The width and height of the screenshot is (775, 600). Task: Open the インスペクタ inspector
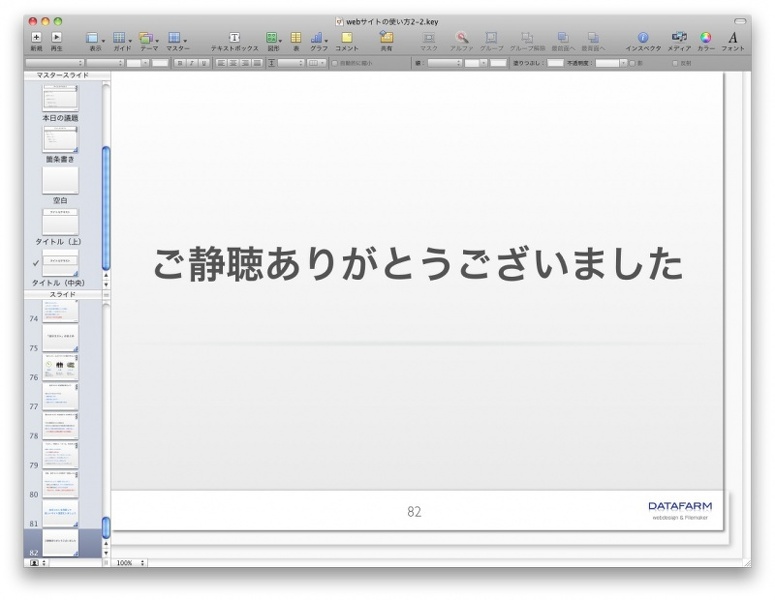point(643,38)
